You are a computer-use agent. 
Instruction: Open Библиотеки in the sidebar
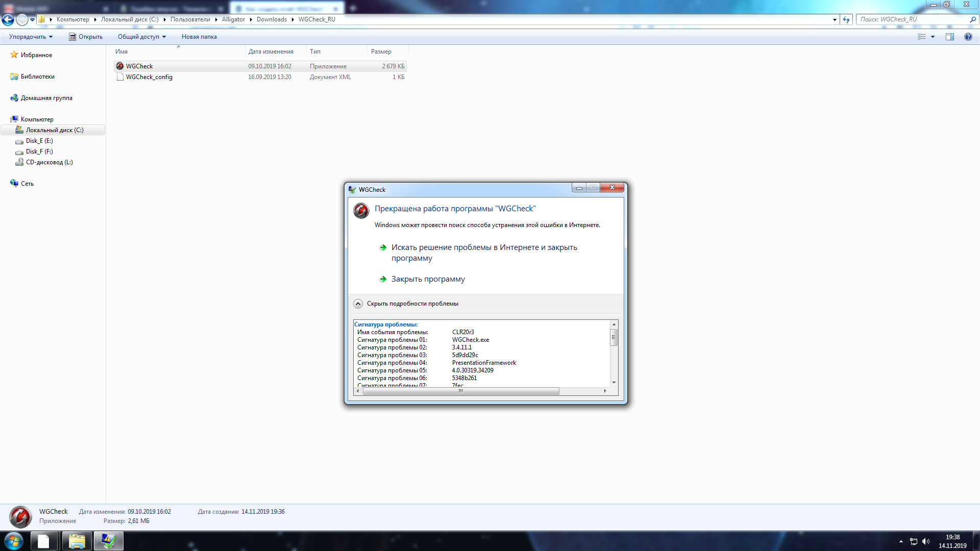pyautogui.click(x=37, y=77)
